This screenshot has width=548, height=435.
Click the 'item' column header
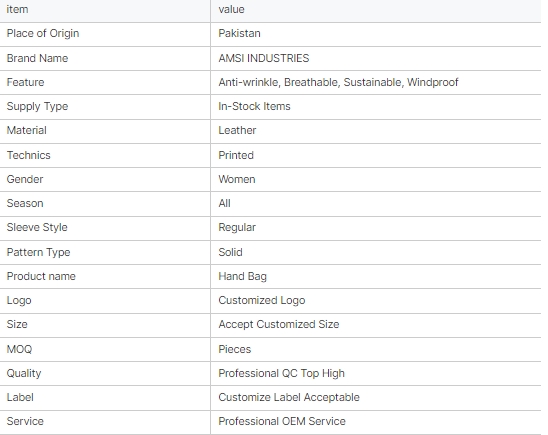[17, 9]
